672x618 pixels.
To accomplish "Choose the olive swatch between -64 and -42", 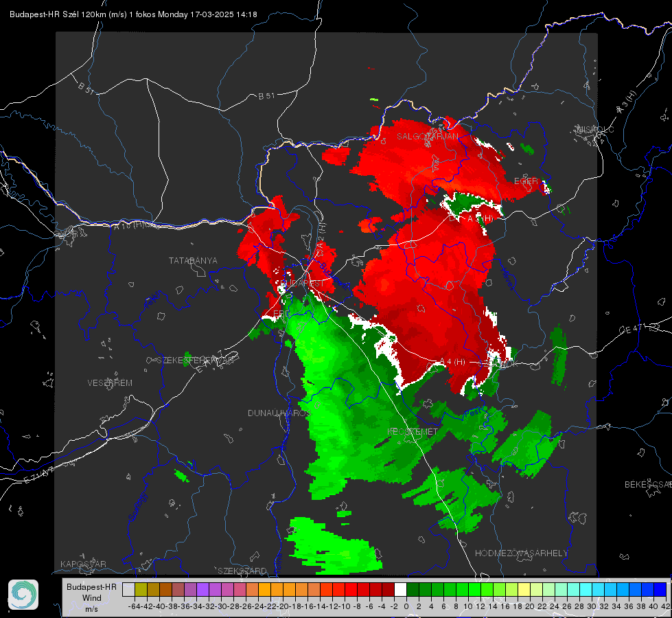I will click(141, 589).
